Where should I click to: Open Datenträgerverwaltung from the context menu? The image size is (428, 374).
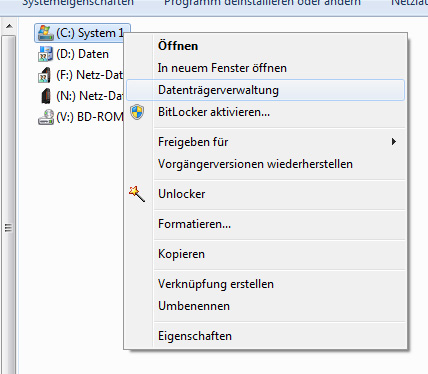click(265, 90)
